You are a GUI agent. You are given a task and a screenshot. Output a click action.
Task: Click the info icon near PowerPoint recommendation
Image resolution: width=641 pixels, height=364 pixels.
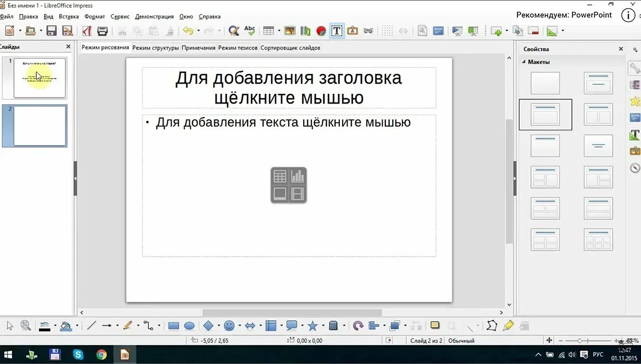coord(628,16)
